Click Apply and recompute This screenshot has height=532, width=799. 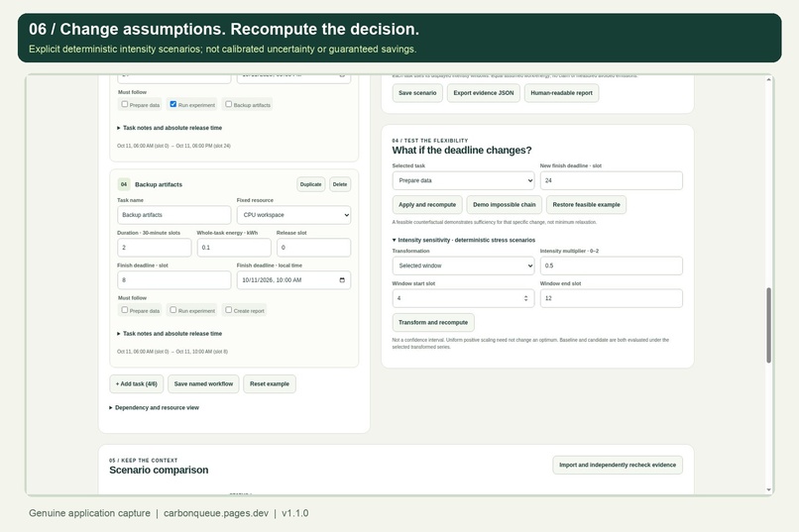tap(427, 205)
